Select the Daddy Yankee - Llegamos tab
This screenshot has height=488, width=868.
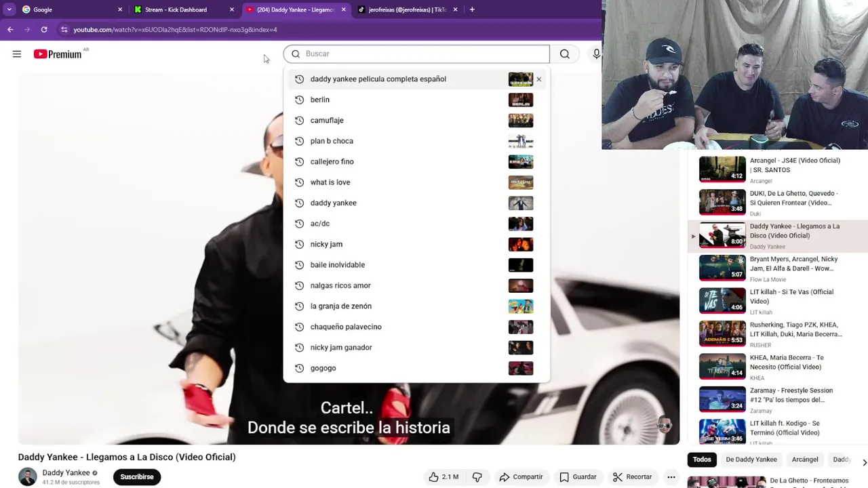(295, 9)
